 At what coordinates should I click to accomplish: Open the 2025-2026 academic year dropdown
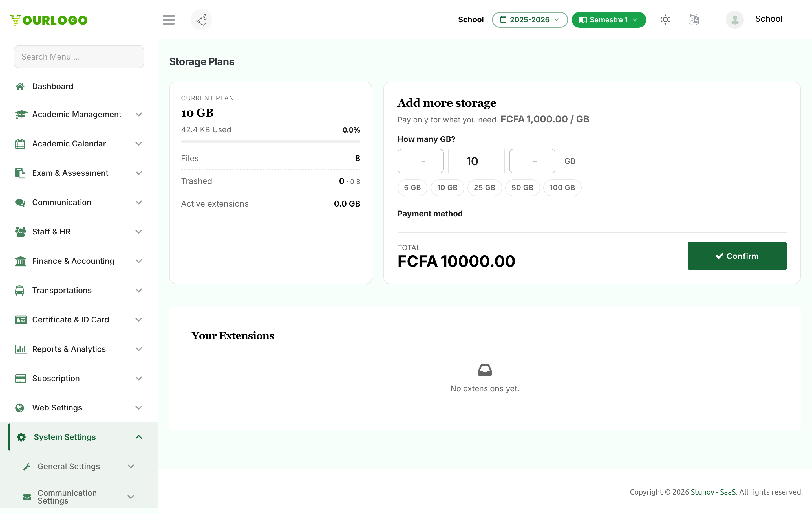pos(530,19)
